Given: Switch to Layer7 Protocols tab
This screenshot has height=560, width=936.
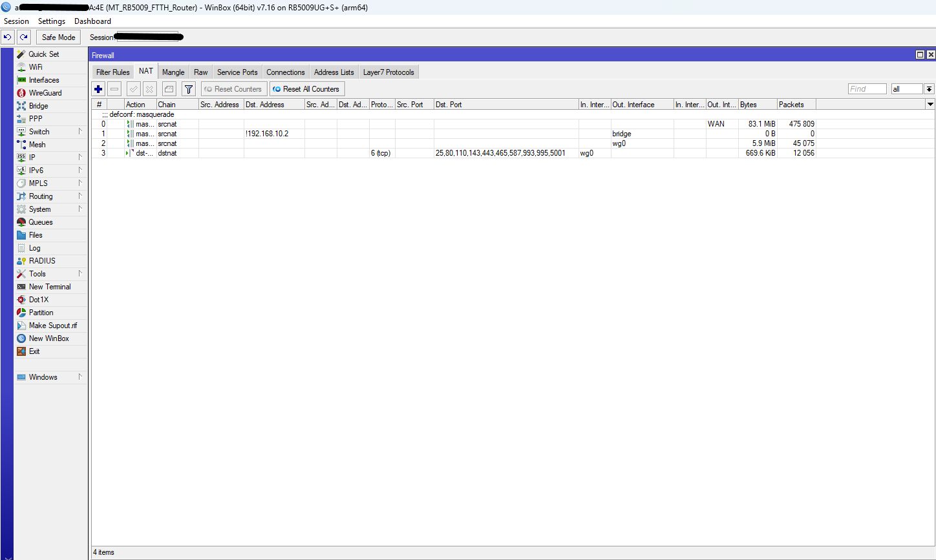Looking at the screenshot, I should [388, 72].
